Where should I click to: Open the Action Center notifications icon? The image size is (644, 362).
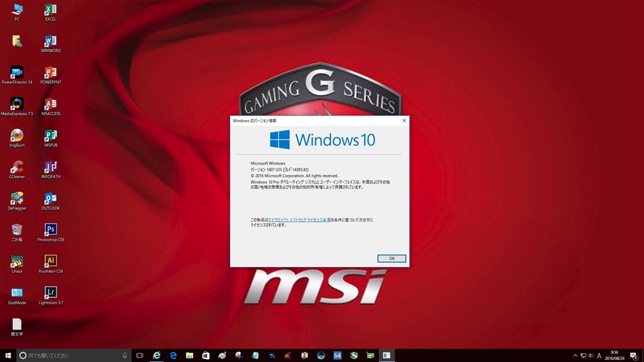634,356
